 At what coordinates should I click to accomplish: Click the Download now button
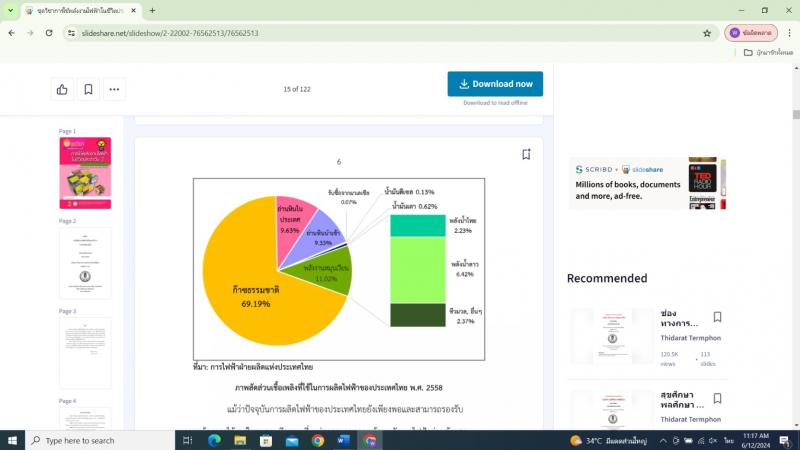(x=495, y=84)
